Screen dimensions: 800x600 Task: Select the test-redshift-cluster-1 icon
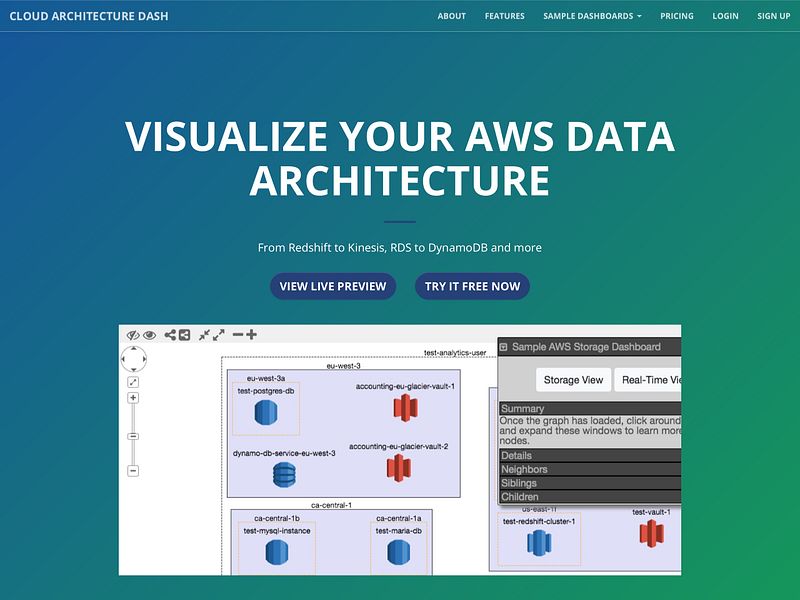click(539, 542)
